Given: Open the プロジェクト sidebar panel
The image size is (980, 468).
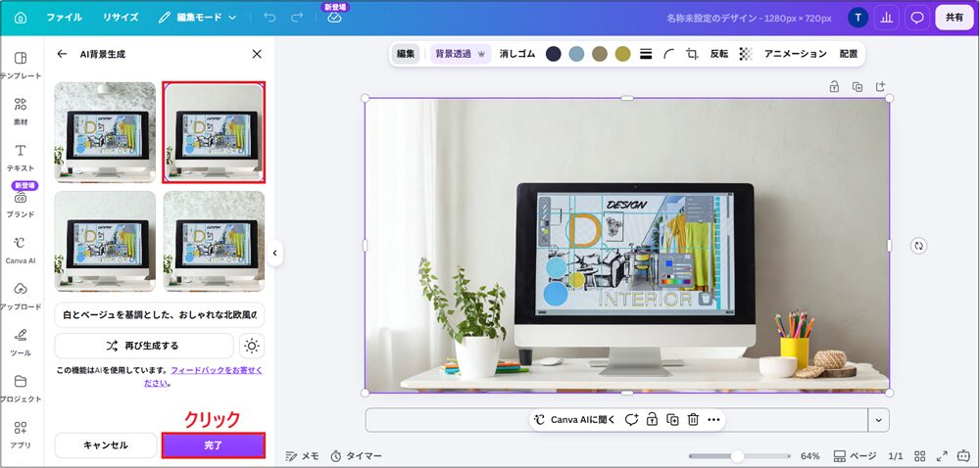Looking at the screenshot, I should (x=20, y=388).
